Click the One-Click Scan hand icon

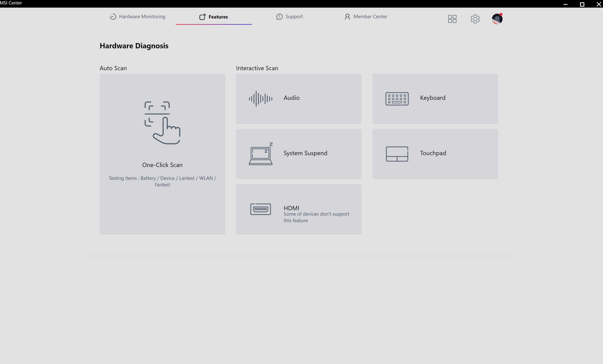pyautogui.click(x=162, y=123)
